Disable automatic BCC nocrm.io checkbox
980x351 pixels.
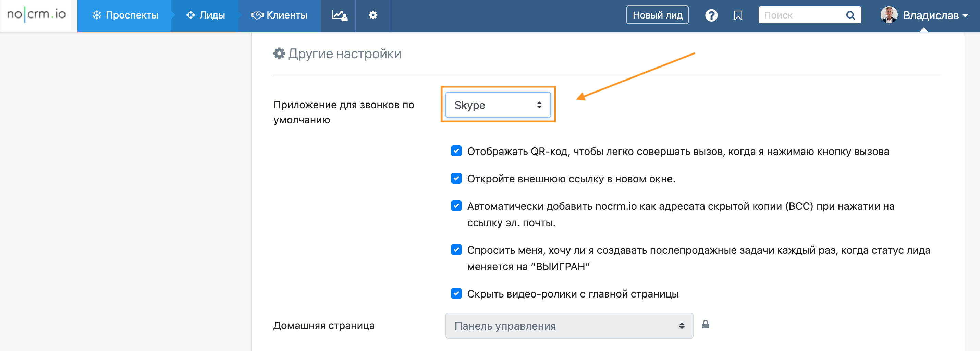tap(456, 206)
